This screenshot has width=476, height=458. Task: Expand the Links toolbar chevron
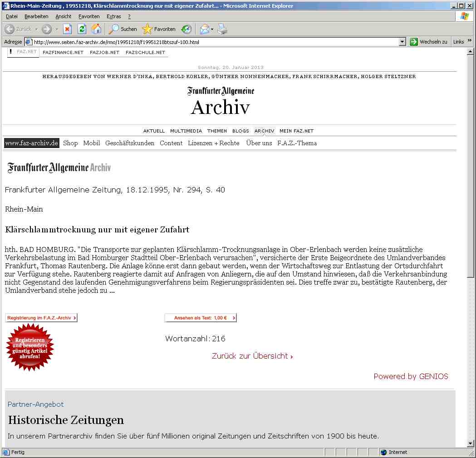[469, 41]
